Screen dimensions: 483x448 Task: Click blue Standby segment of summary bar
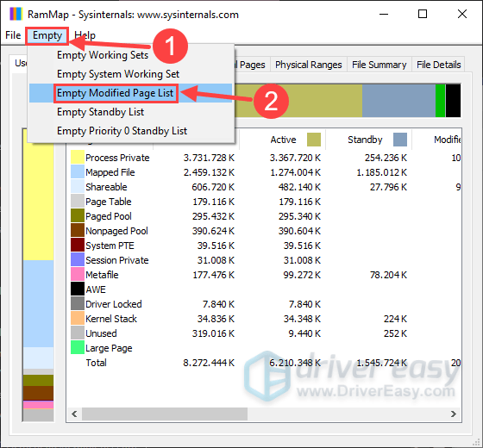pyautogui.click(x=398, y=101)
